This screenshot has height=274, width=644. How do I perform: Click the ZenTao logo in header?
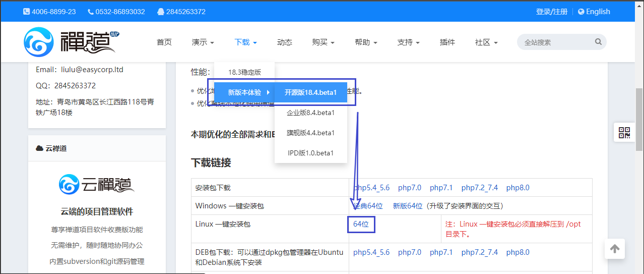(x=71, y=42)
